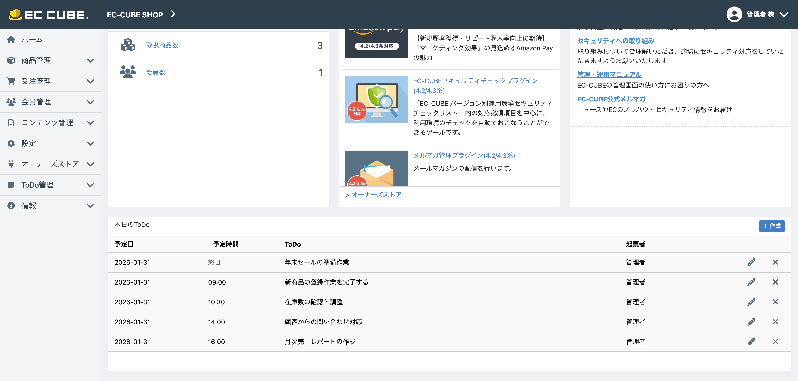The height and width of the screenshot is (381, 798).
Task: Click the ToDo column header
Action: pyautogui.click(x=293, y=245)
